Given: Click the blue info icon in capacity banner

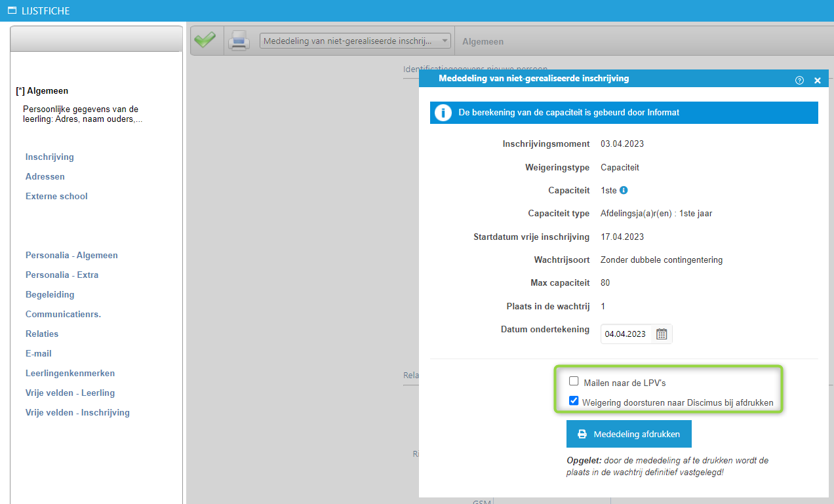Looking at the screenshot, I should pos(443,113).
